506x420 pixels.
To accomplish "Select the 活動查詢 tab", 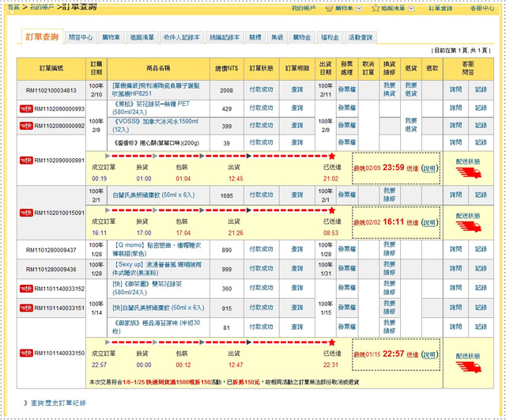I will (x=361, y=37).
